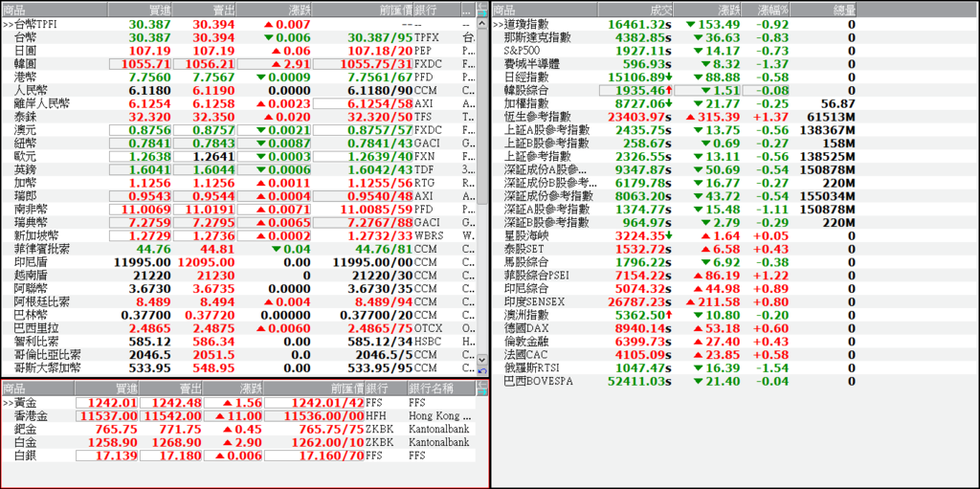This screenshot has height=489, width=980.
Task: Select the 離岸人民幣 row
Action: pyautogui.click(x=238, y=103)
